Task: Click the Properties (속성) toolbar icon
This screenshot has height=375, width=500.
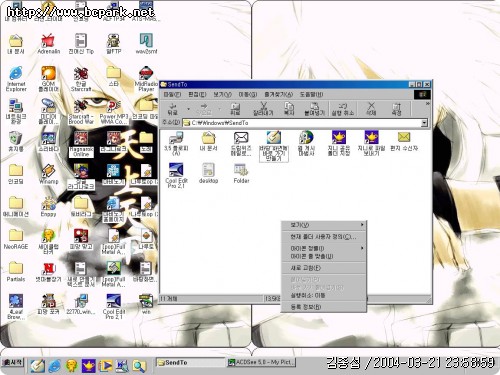Action: coord(396,109)
